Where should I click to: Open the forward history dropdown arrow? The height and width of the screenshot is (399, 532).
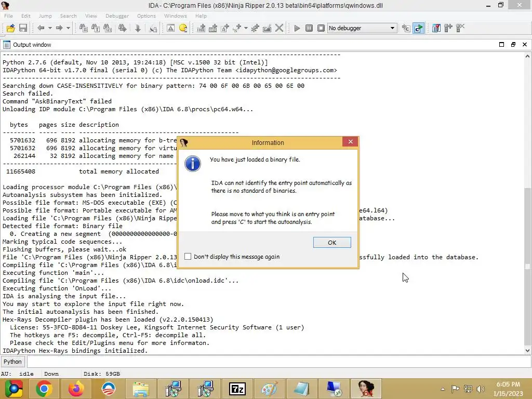click(x=68, y=28)
